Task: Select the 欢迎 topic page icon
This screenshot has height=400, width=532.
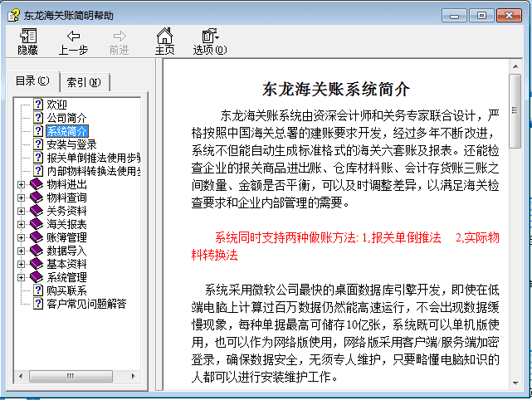Action: click(38, 105)
